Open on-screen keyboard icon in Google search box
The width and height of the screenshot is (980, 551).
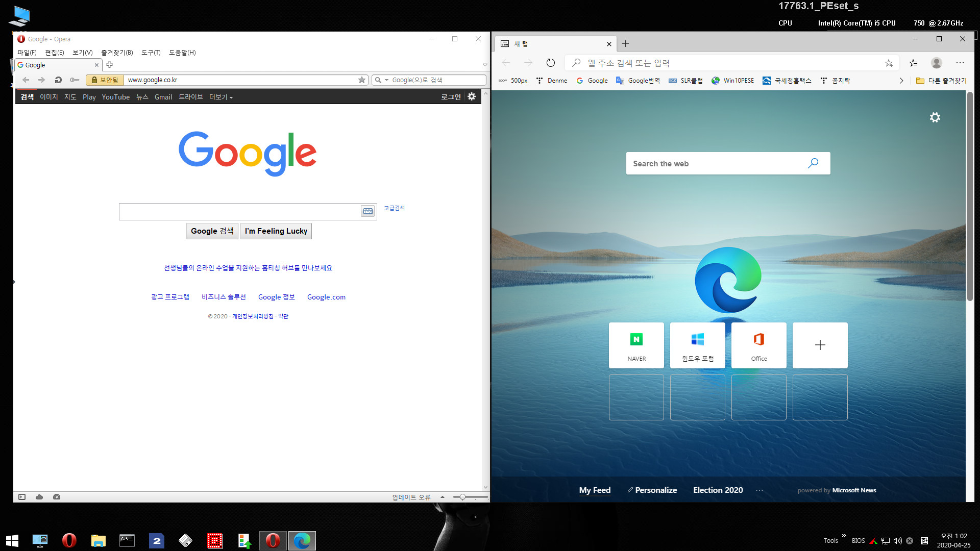367,211
